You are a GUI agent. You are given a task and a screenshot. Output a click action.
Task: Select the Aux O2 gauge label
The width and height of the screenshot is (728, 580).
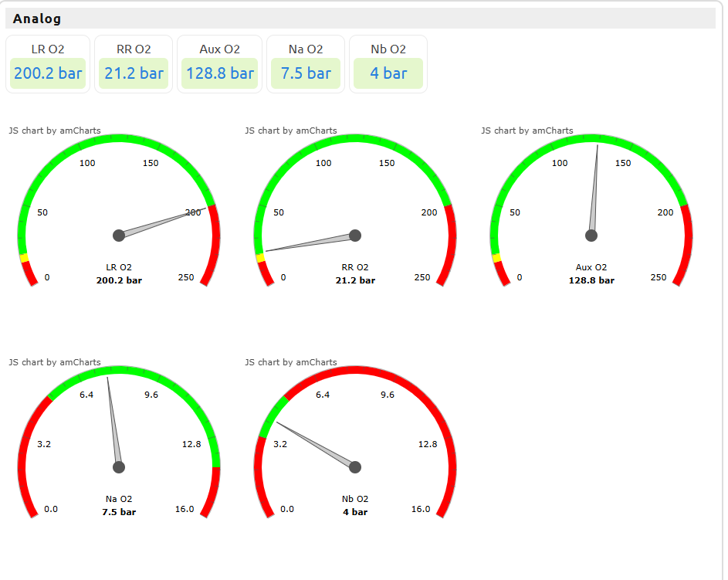pos(590,267)
